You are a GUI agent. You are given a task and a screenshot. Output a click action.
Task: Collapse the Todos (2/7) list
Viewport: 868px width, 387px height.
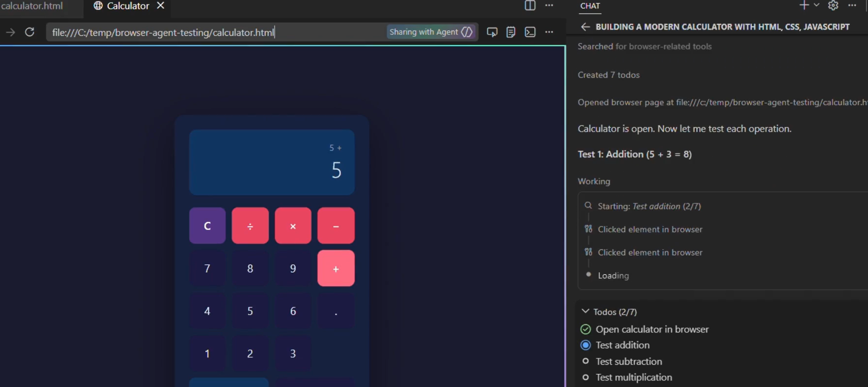[x=585, y=311]
